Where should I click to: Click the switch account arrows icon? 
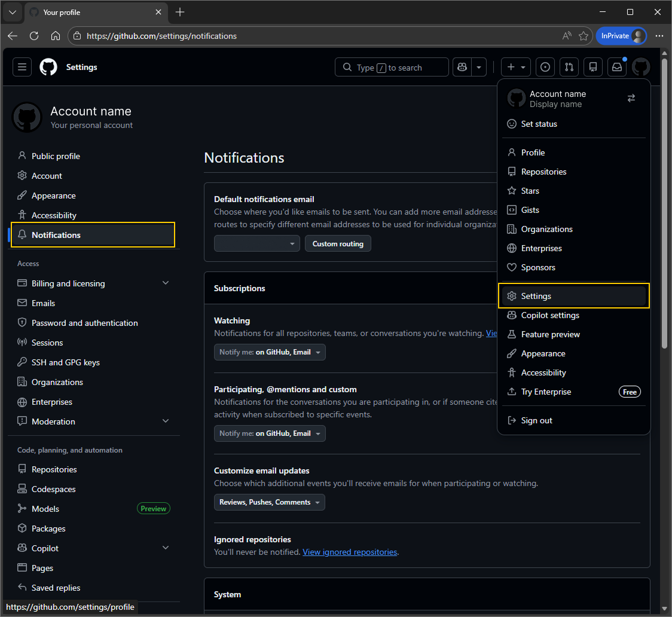(x=631, y=97)
